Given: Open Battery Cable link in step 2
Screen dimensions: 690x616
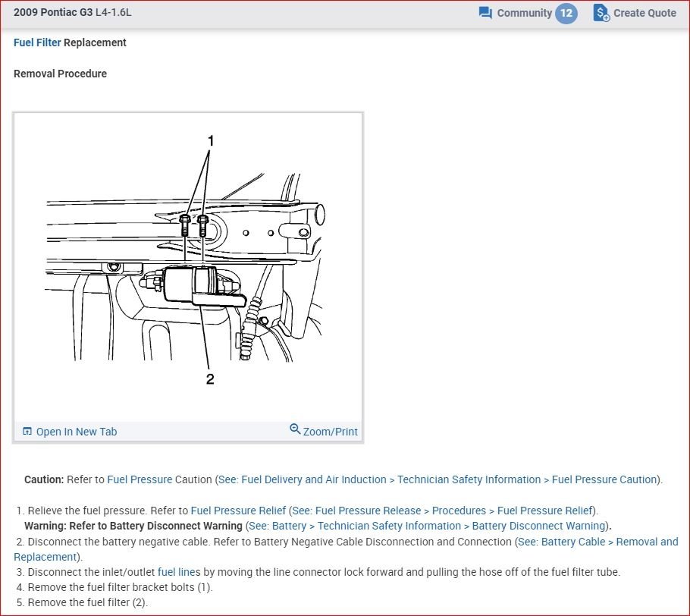Looking at the screenshot, I should pyautogui.click(x=573, y=542).
